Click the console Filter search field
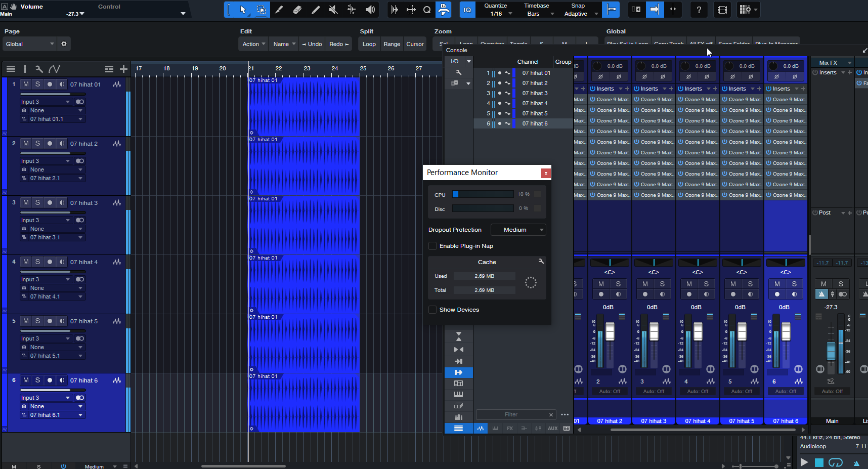This screenshot has height=469, width=868. (x=511, y=414)
